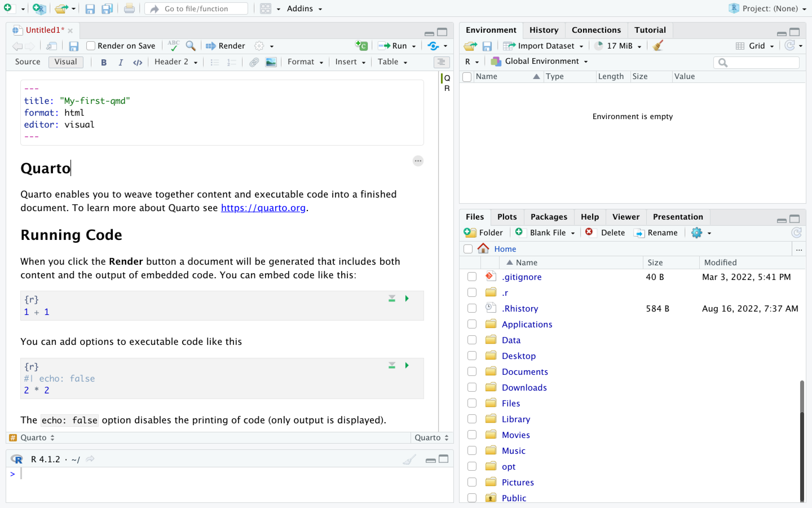The width and height of the screenshot is (812, 508).
Task: Open the Grid view dropdown
Action: (755, 46)
